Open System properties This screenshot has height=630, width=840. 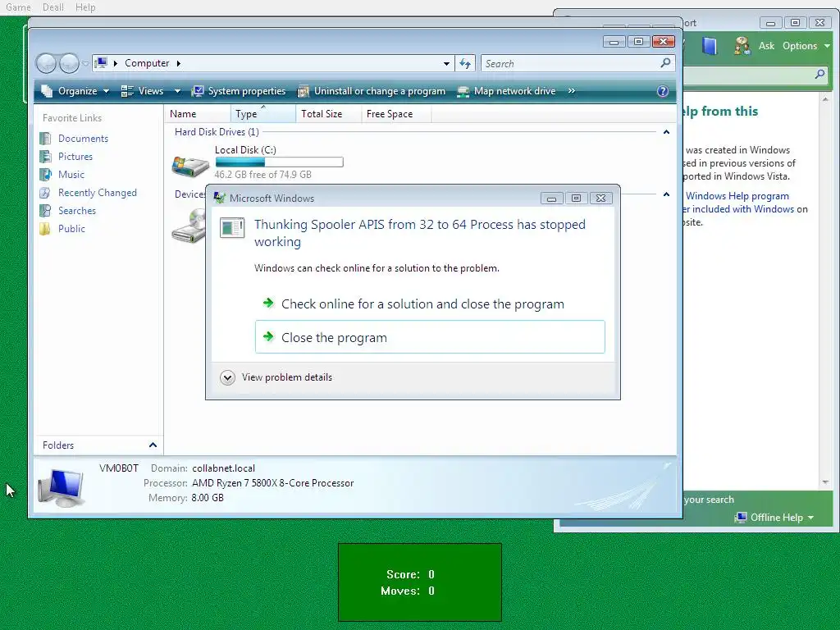[239, 91]
